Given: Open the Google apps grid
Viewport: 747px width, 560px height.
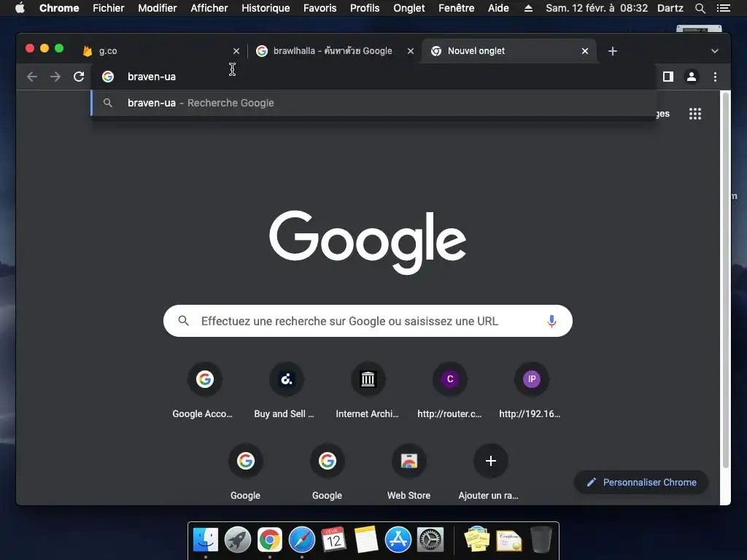Looking at the screenshot, I should click(x=695, y=114).
